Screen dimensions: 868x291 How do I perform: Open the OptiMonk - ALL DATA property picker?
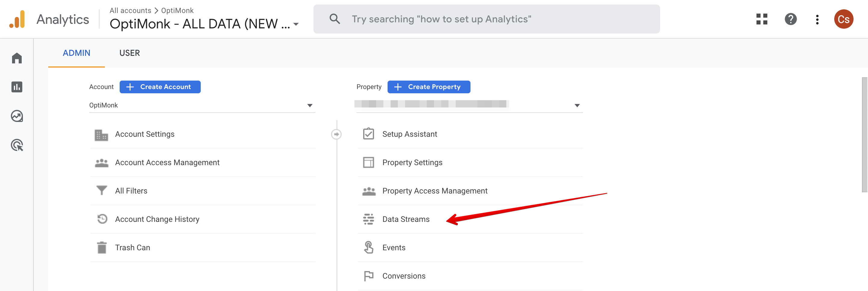point(204,24)
